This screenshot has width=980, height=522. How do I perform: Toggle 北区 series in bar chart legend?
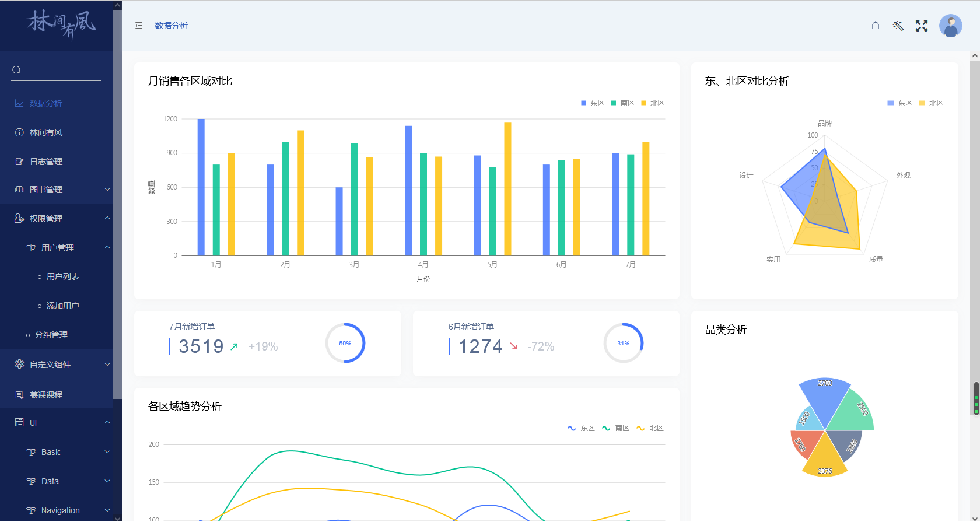[653, 103]
